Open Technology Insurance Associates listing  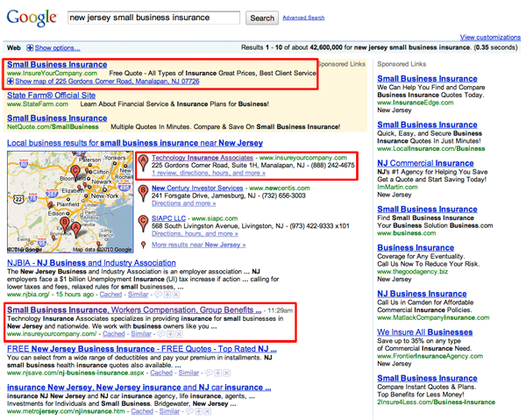(x=203, y=158)
